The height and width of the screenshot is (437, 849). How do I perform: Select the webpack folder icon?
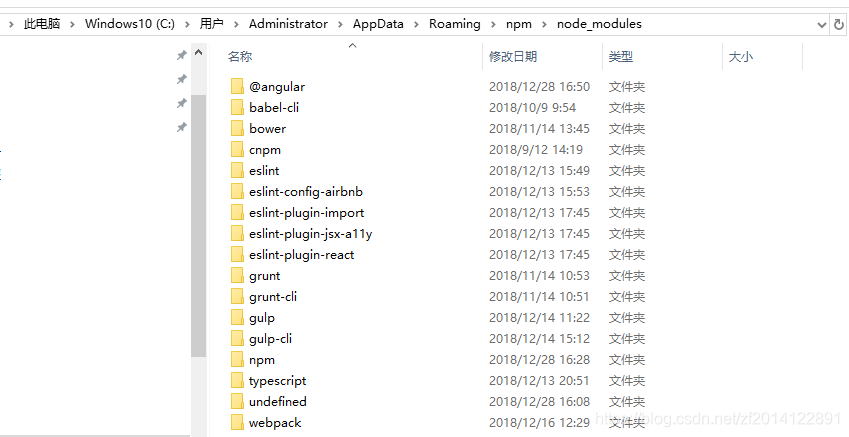coord(237,423)
